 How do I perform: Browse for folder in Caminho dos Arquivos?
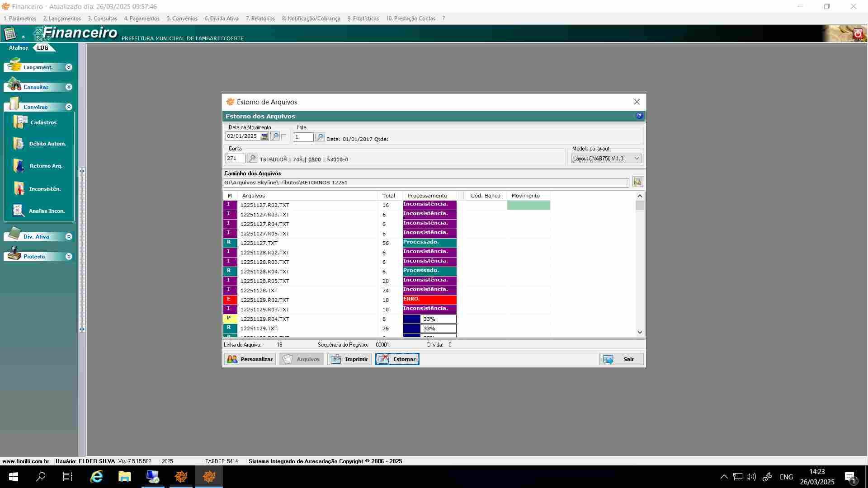tap(637, 182)
